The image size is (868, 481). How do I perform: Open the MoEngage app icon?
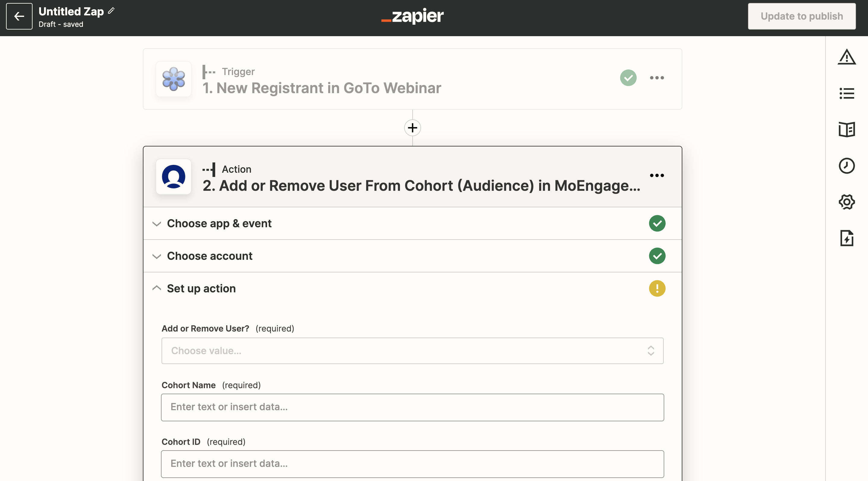174,177
